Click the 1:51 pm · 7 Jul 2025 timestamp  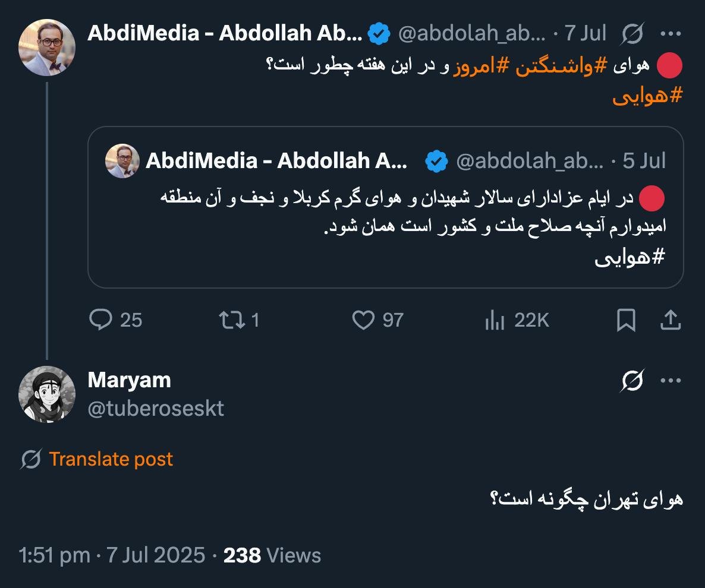112,555
